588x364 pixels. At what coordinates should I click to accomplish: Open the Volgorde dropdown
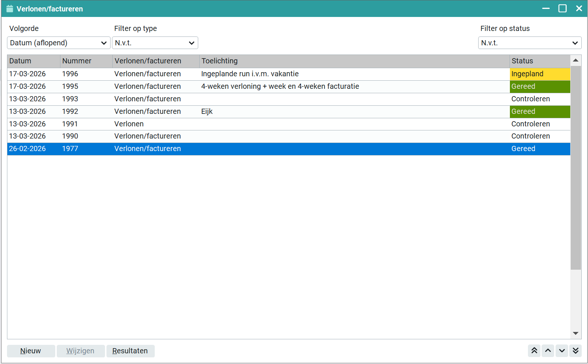59,43
